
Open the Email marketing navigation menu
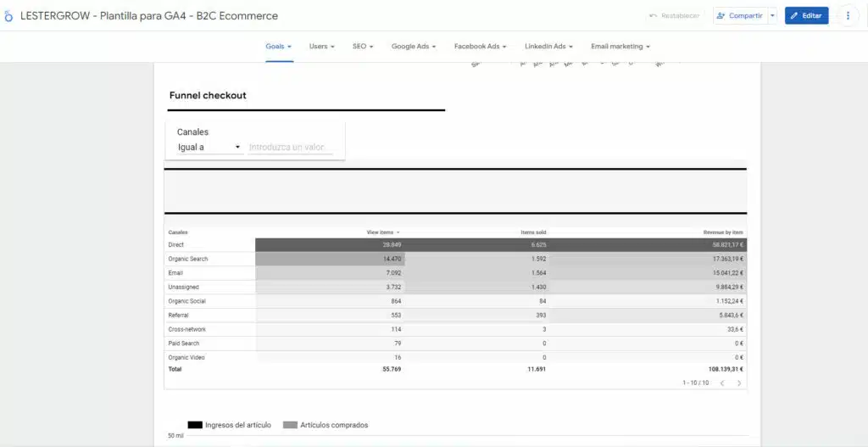point(620,47)
